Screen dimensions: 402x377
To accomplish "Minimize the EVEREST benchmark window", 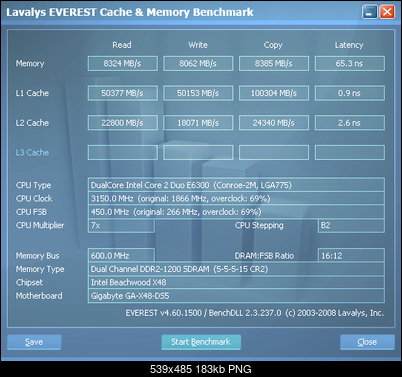I will (369, 12).
